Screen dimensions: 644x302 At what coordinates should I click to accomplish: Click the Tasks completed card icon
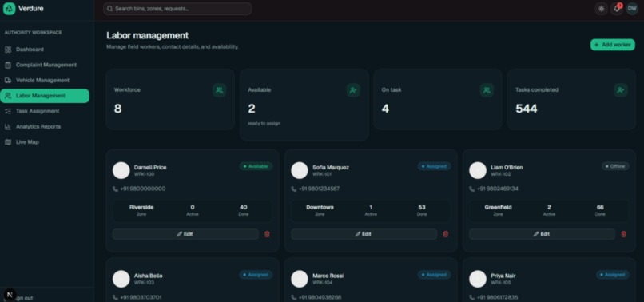[621, 90]
